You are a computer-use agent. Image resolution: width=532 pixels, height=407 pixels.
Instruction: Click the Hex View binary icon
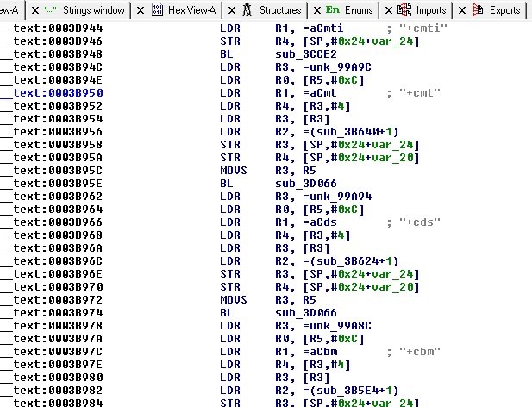pyautogui.click(x=157, y=9)
